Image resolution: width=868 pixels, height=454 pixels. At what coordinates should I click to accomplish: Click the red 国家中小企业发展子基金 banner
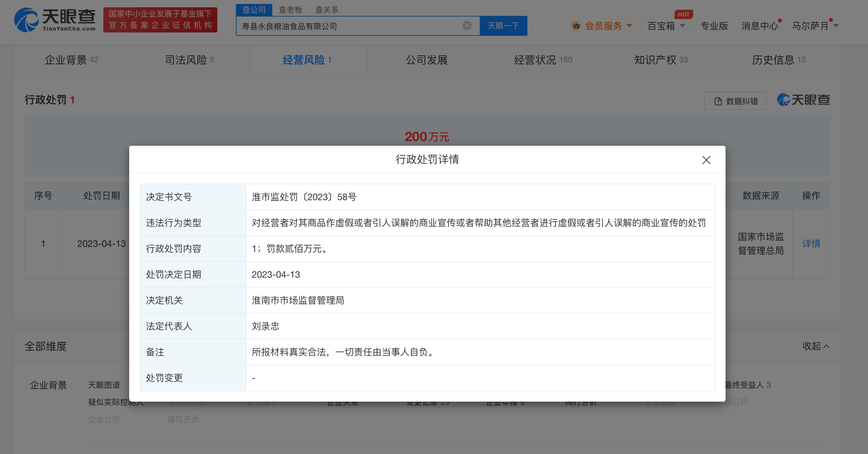click(160, 20)
